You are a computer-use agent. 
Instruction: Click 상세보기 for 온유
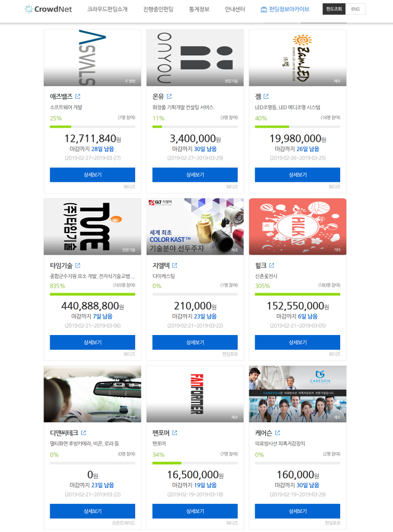point(195,175)
